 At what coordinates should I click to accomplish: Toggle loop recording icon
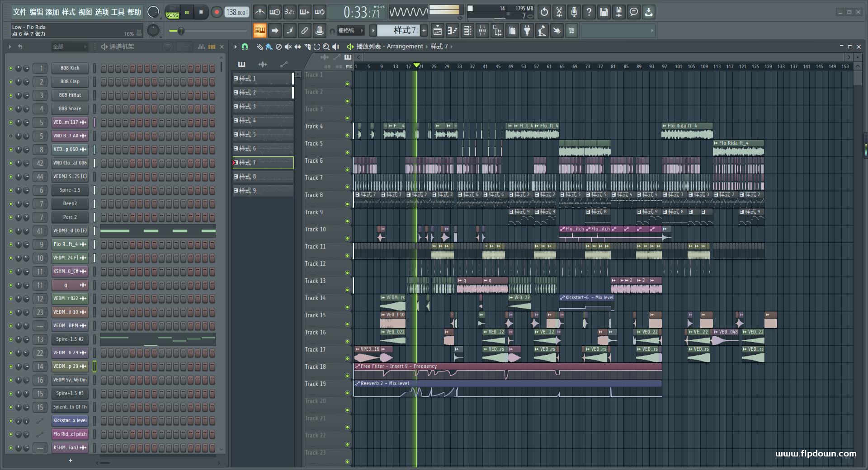[x=320, y=12]
